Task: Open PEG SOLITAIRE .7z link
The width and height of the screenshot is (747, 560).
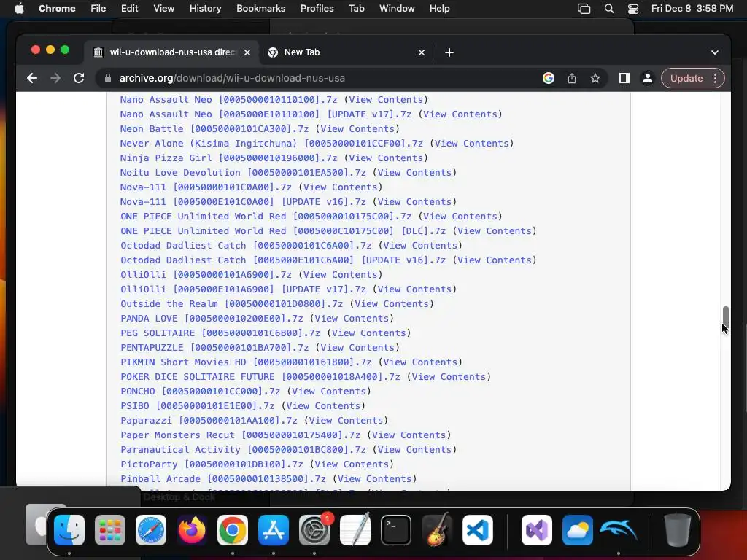Action: [220, 333]
